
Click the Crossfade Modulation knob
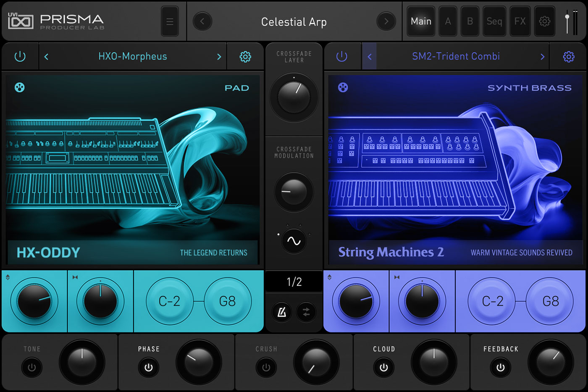click(x=294, y=192)
